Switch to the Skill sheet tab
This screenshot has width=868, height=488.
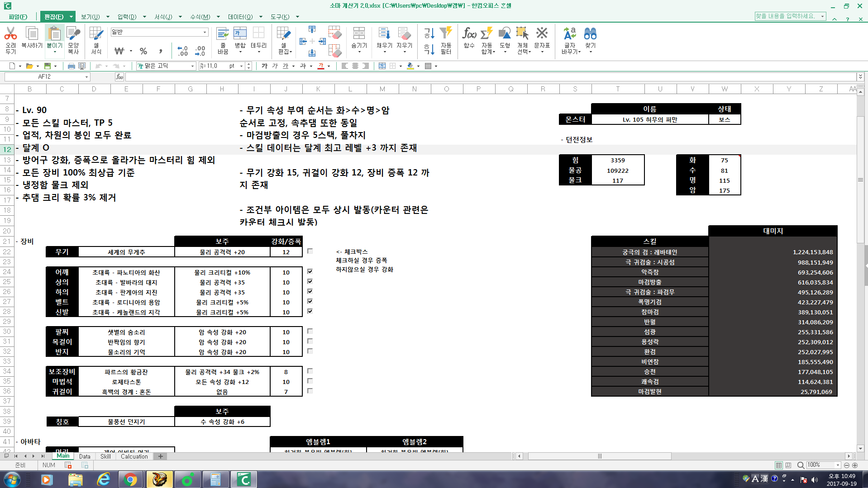(x=105, y=456)
